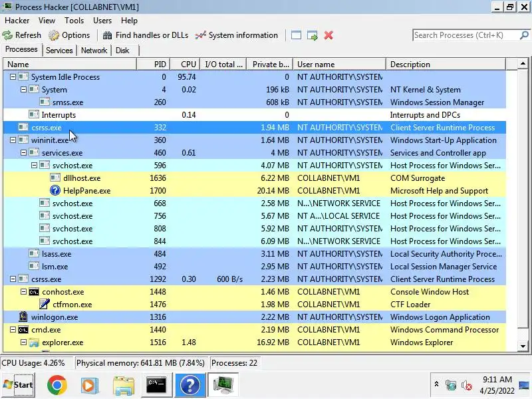Image resolution: width=532 pixels, height=399 pixels.
Task: Click the network tray icon
Action: click(451, 385)
